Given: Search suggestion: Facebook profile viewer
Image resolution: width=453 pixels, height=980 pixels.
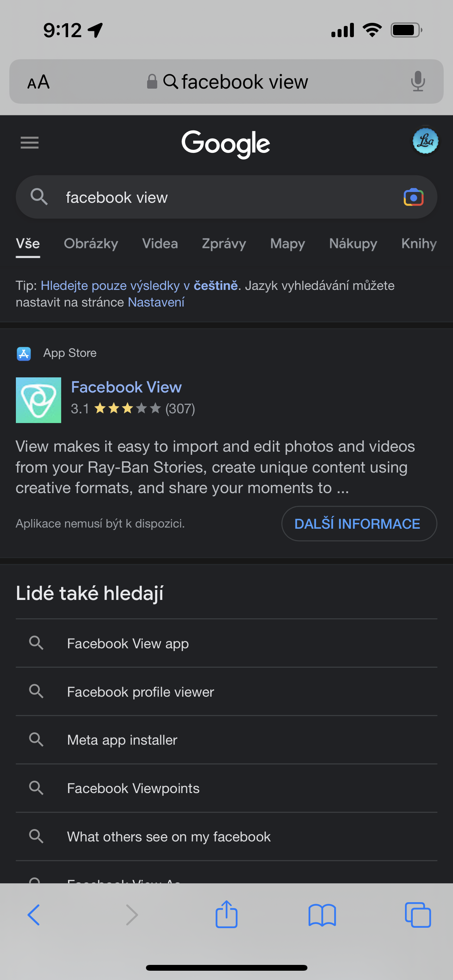Looking at the screenshot, I should pyautogui.click(x=141, y=692).
